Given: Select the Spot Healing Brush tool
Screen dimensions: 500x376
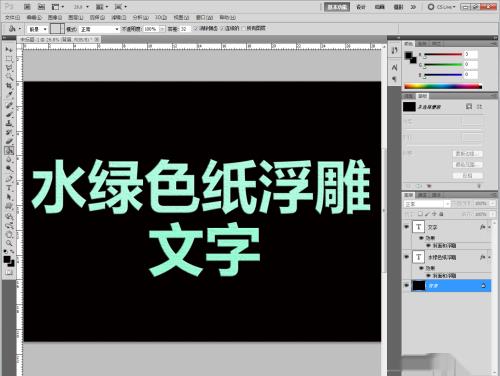Looking at the screenshot, I should click(9, 105).
